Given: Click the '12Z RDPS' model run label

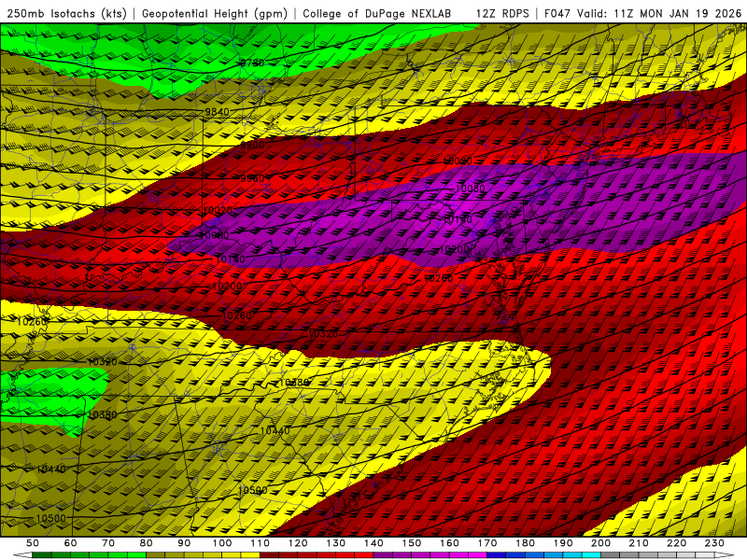Looking at the screenshot, I should click(502, 14).
